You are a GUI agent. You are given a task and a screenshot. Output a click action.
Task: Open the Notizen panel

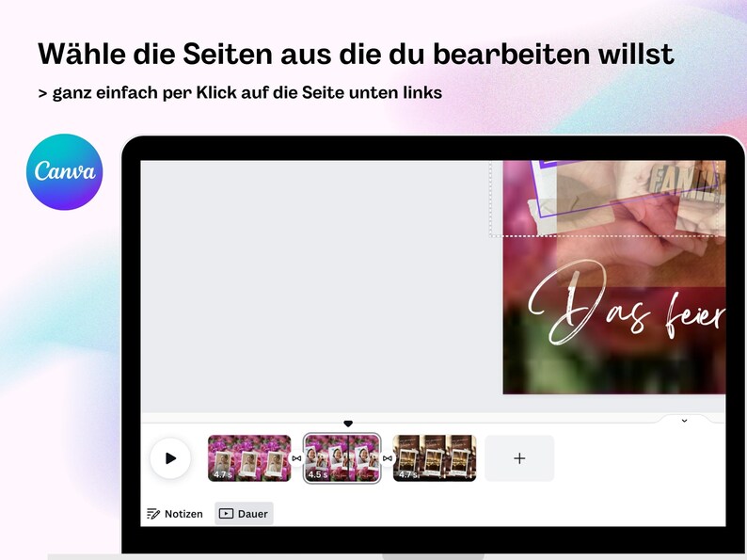[175, 514]
